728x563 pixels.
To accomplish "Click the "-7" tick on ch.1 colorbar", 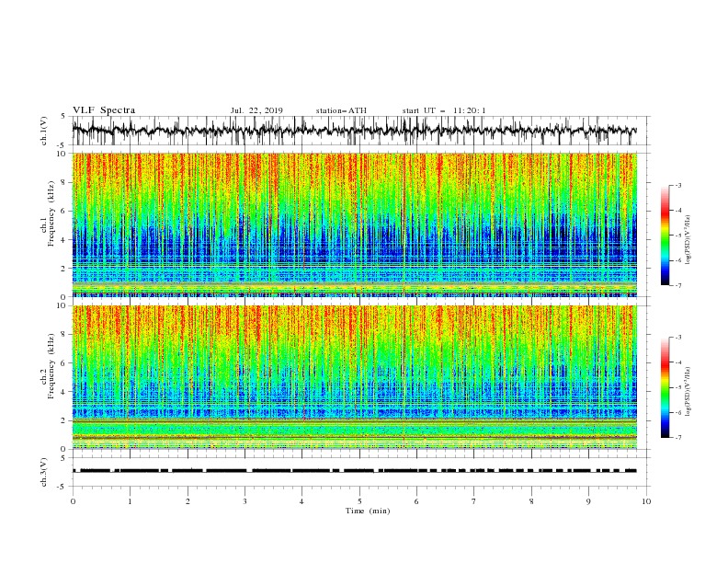I will [678, 285].
